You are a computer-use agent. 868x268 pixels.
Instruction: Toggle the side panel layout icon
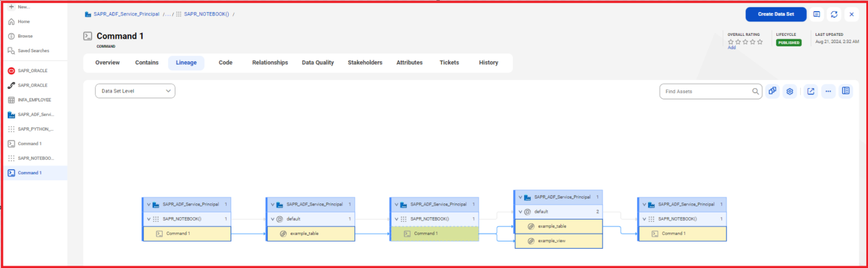click(846, 91)
